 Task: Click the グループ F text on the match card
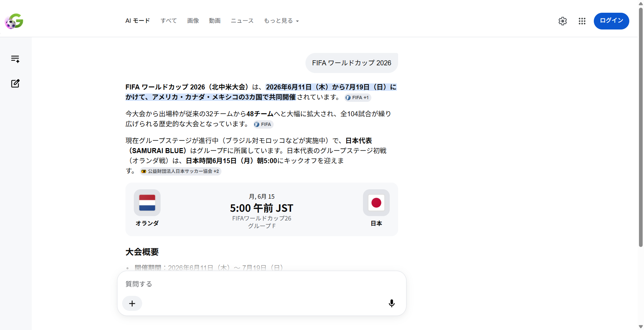[x=262, y=226]
